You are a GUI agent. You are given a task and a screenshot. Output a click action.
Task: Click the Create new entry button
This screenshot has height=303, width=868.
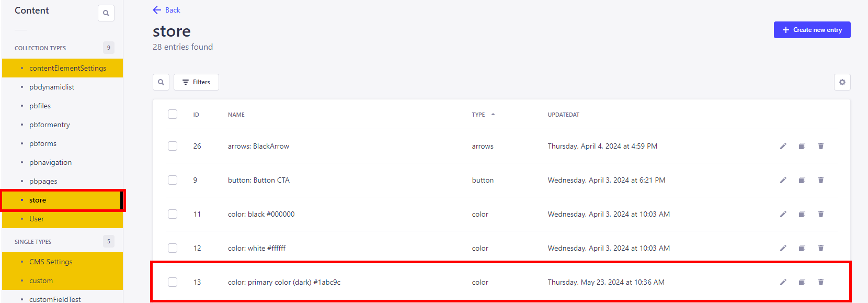812,30
